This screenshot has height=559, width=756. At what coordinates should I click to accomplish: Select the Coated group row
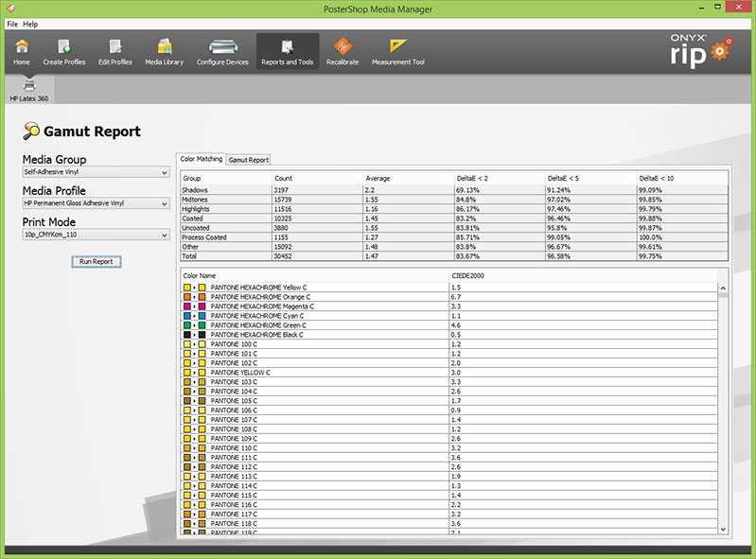click(454, 218)
